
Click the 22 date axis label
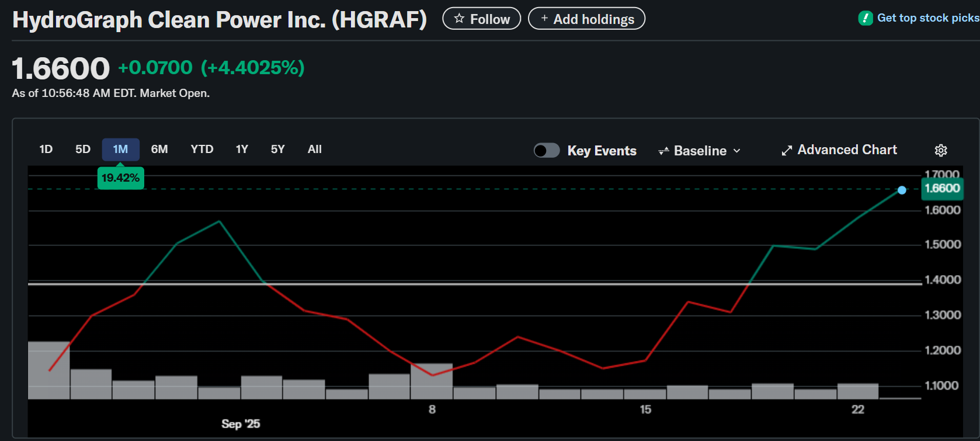[x=858, y=409]
